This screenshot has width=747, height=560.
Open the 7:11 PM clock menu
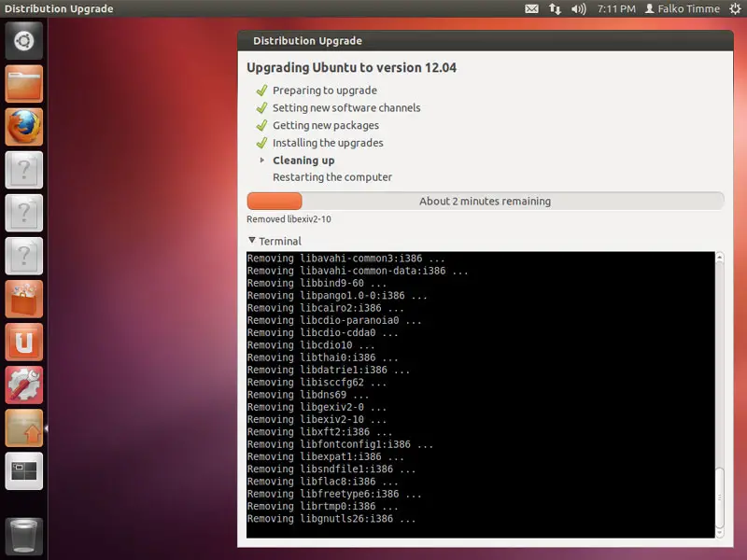pyautogui.click(x=616, y=8)
